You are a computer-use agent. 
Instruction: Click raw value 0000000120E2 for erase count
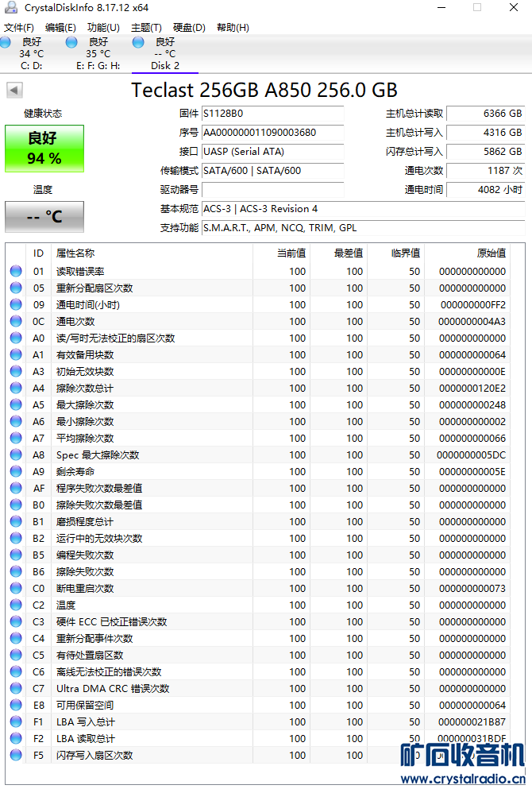pos(472,388)
